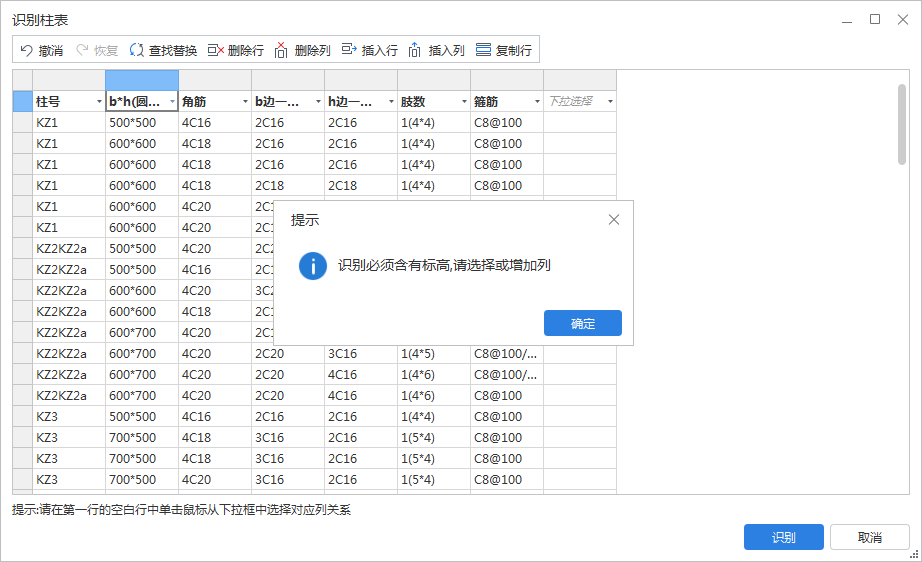Confirm the prompt with 确定 button

583,323
